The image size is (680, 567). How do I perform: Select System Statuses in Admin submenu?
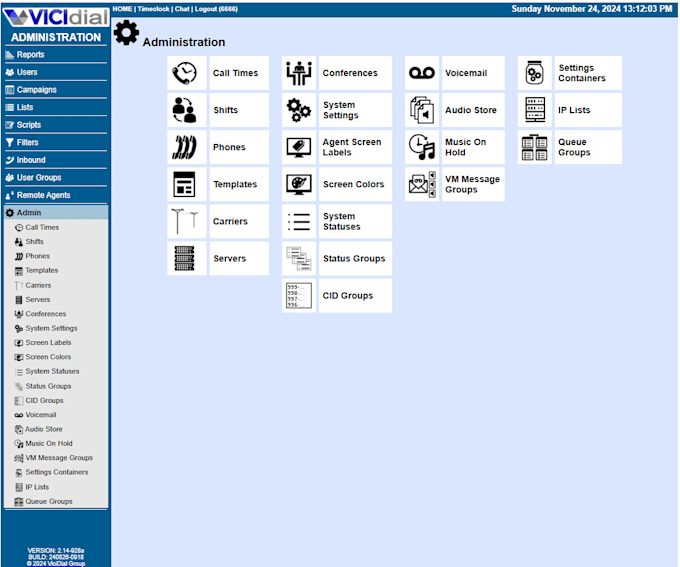52,371
